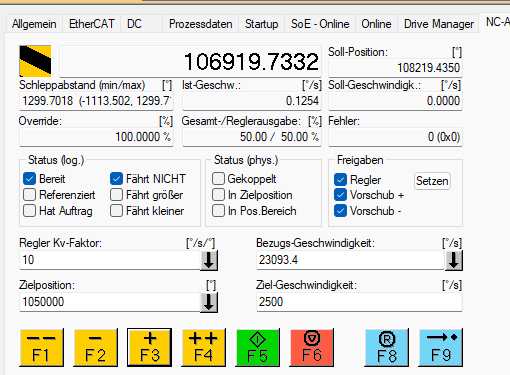The width and height of the screenshot is (510, 375).
Task: Click the Schleppabstand value field
Action: coord(96,101)
